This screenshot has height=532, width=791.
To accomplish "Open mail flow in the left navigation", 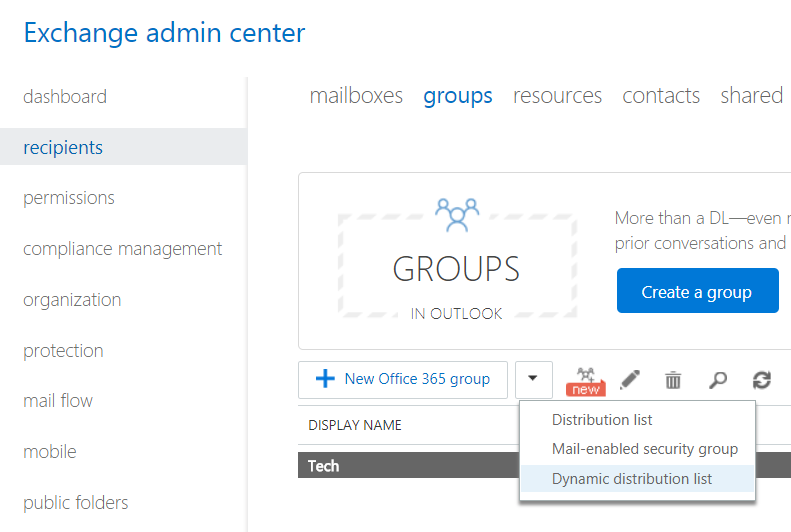I will [58, 401].
